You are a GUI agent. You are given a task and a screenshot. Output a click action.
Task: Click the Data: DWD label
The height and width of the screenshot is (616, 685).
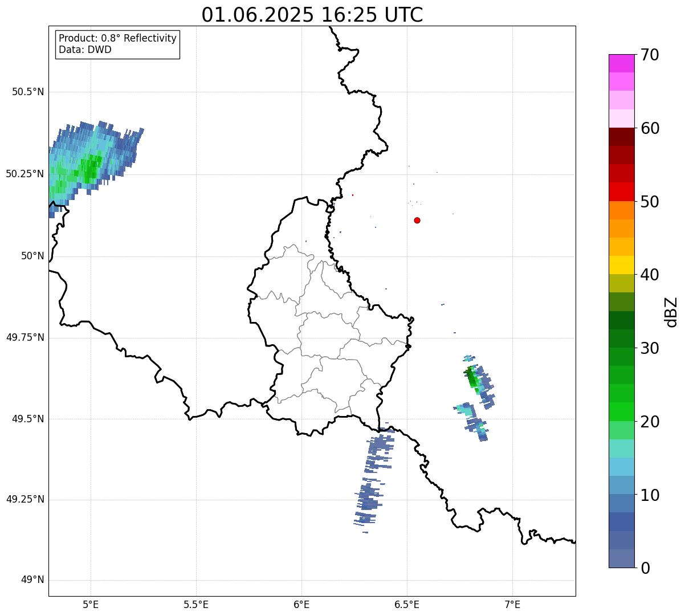85,50
